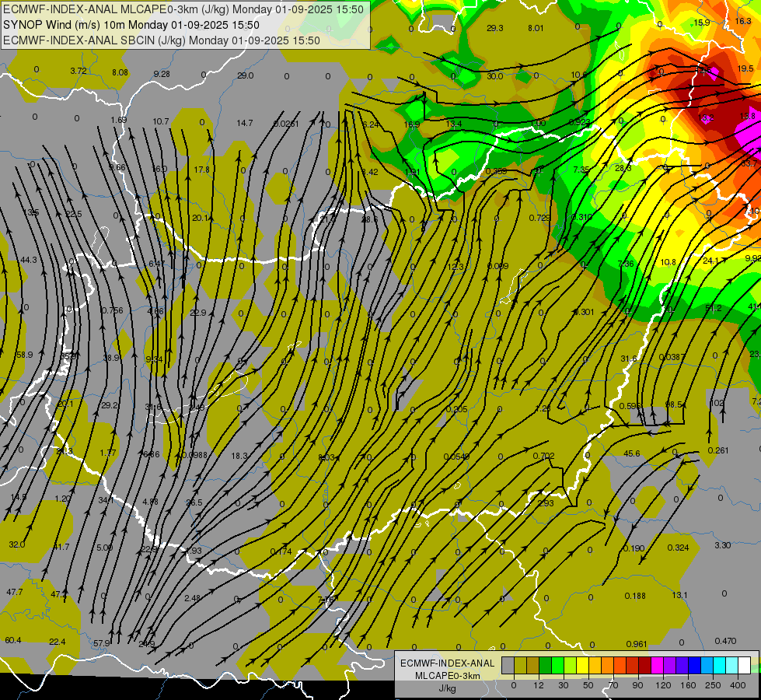
Task: Click the station value '2.93'
Action: coord(546,502)
